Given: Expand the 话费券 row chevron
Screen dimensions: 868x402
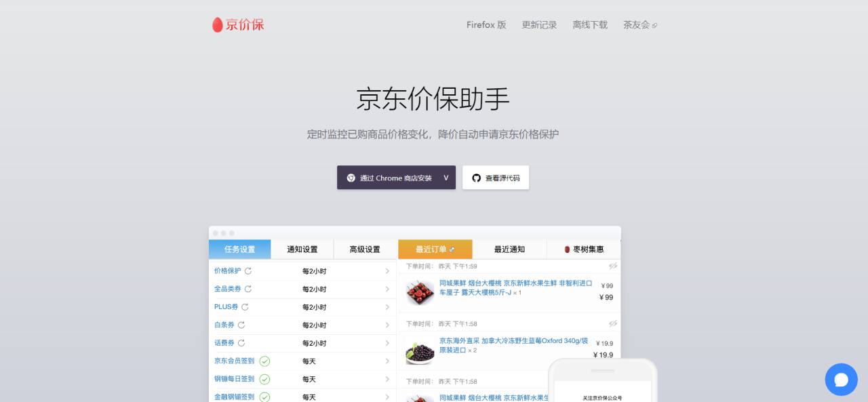Looking at the screenshot, I should pyautogui.click(x=387, y=344).
